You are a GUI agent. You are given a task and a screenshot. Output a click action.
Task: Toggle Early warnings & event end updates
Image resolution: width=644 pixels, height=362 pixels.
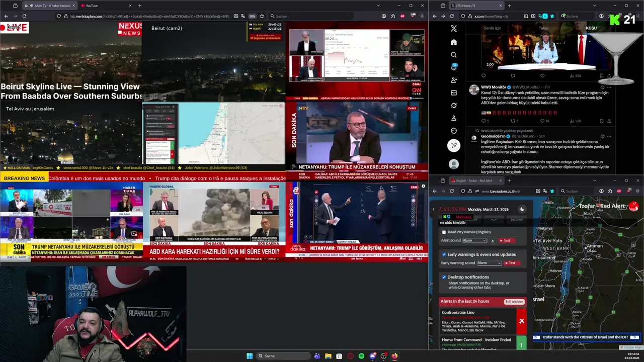pyautogui.click(x=444, y=254)
